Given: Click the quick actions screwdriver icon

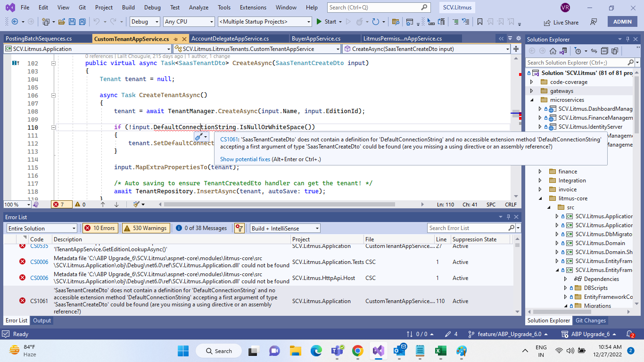Looking at the screenshot, I should pyautogui.click(x=199, y=137).
